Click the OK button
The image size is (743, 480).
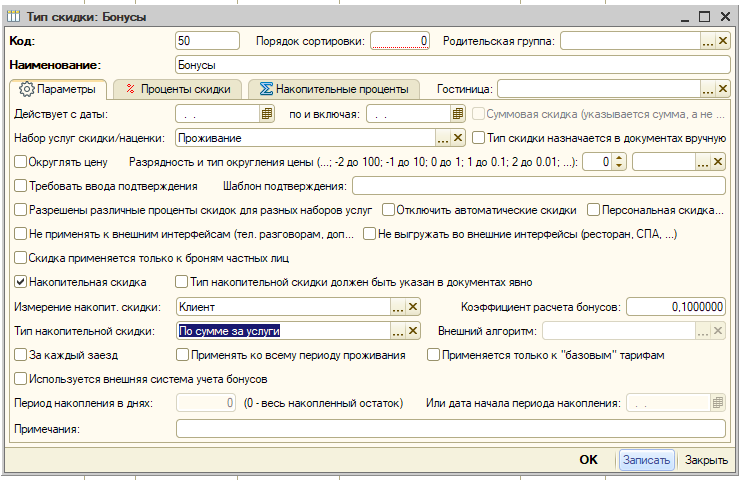[589, 460]
